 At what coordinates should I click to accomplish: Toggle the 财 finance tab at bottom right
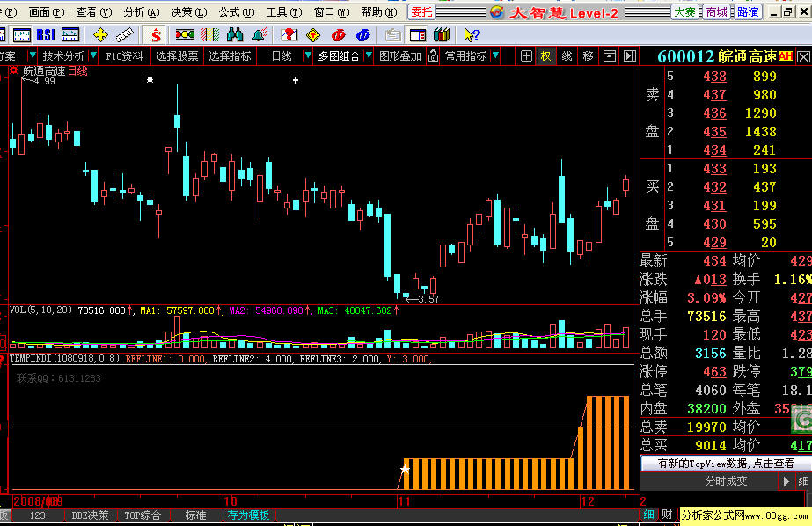[x=668, y=515]
